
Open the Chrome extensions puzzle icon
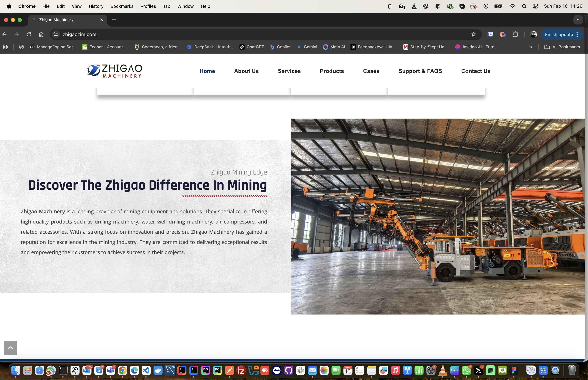click(x=515, y=34)
